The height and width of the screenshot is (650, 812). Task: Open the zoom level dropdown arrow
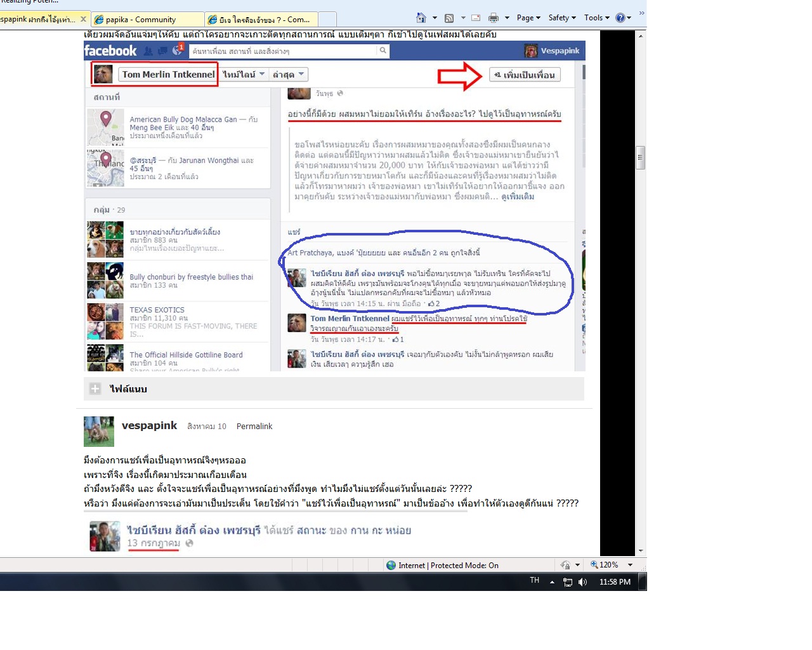pyautogui.click(x=630, y=565)
